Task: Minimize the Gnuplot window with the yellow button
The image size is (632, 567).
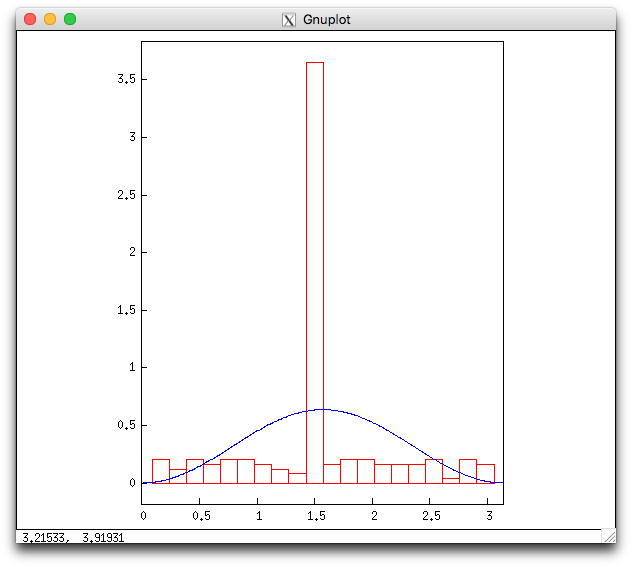Action: coord(50,19)
